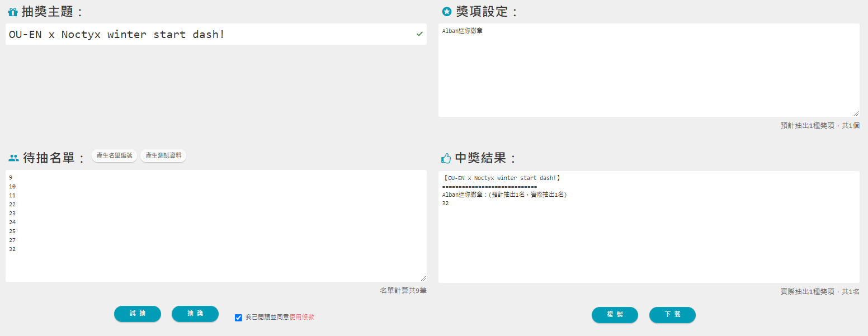868x336 pixels.
Task: Click the winning number 32 in results
Action: [x=445, y=204]
